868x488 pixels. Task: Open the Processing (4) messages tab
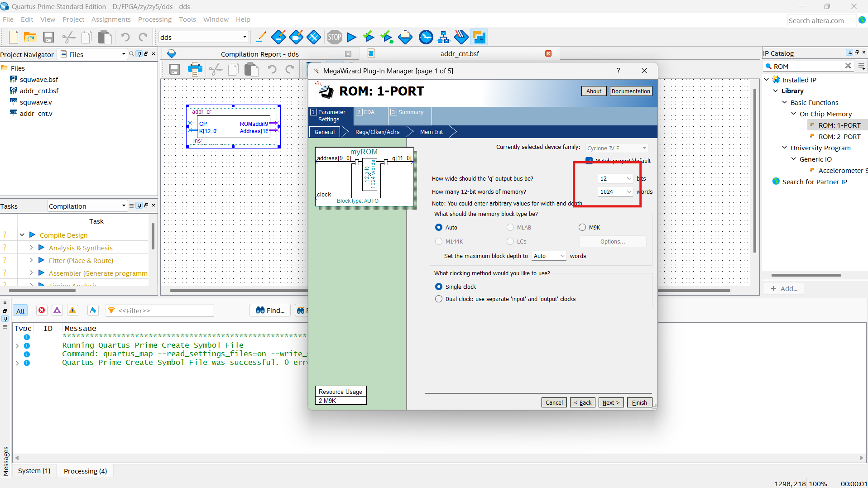86,471
